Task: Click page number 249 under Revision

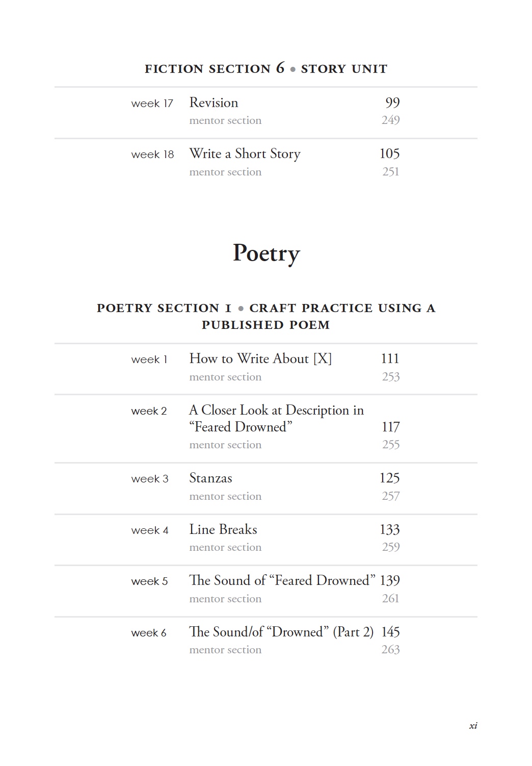Action: (x=390, y=120)
